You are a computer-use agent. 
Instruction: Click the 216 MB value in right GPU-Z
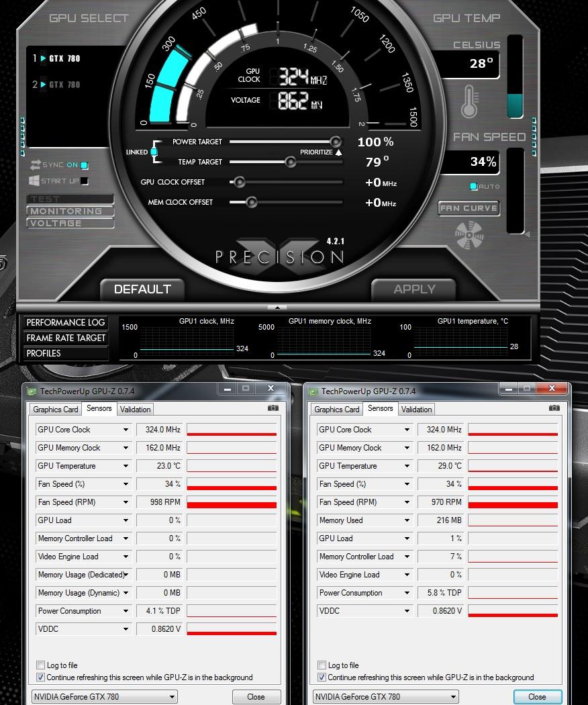(x=442, y=520)
